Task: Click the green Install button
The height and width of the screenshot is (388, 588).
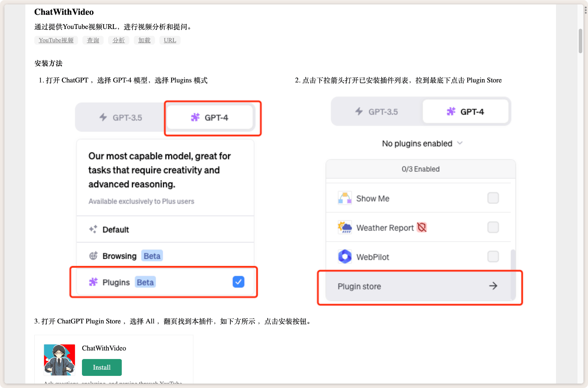Action: [102, 367]
